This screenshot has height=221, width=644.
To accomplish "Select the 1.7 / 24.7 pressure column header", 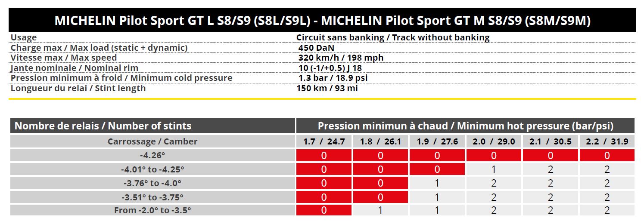I will click(324, 141).
